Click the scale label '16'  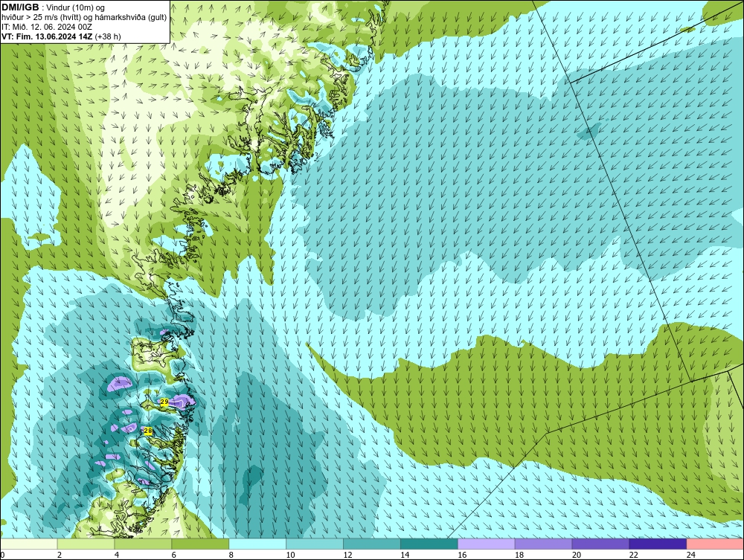462,555
